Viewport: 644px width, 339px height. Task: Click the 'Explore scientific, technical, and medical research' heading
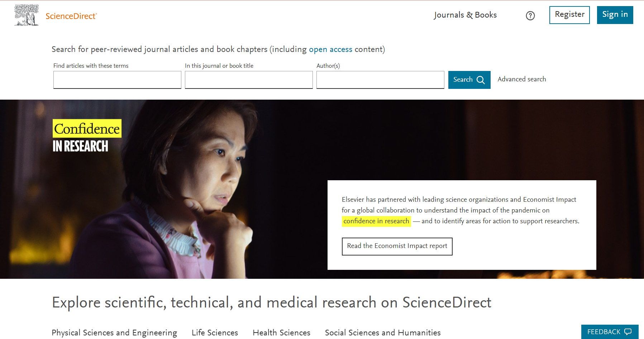pyautogui.click(x=272, y=303)
